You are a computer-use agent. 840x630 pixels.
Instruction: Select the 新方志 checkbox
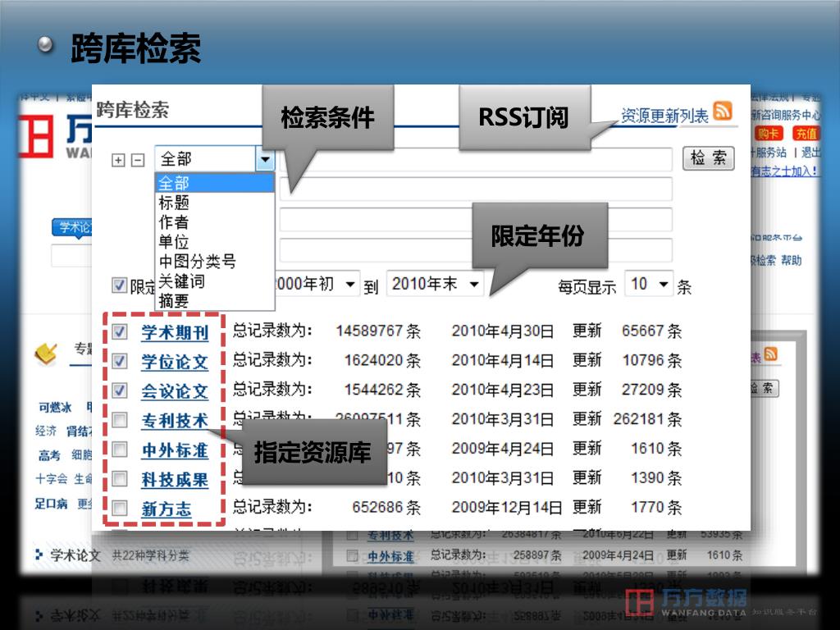coord(120,508)
